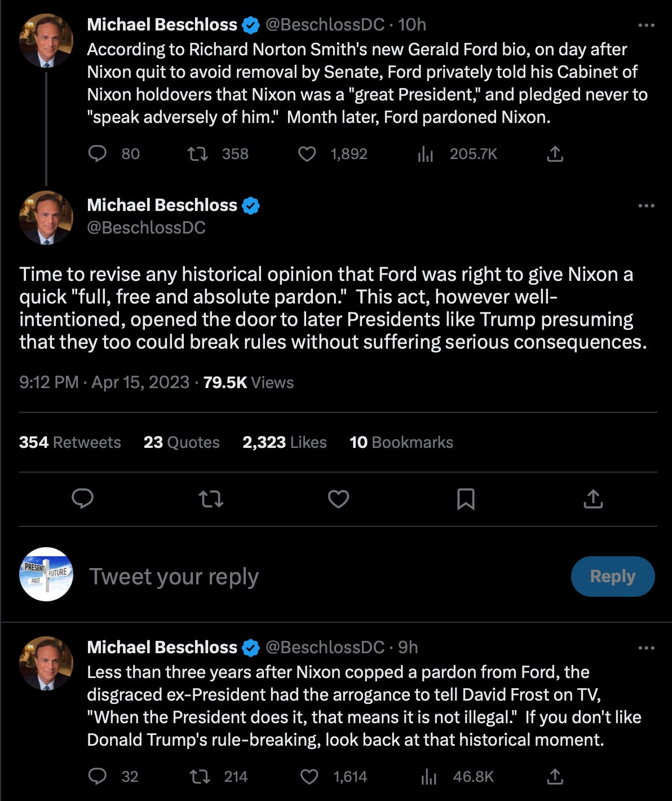View analytics of tweet with 205.7K views
Image resolution: width=672 pixels, height=801 pixels.
pos(426,154)
